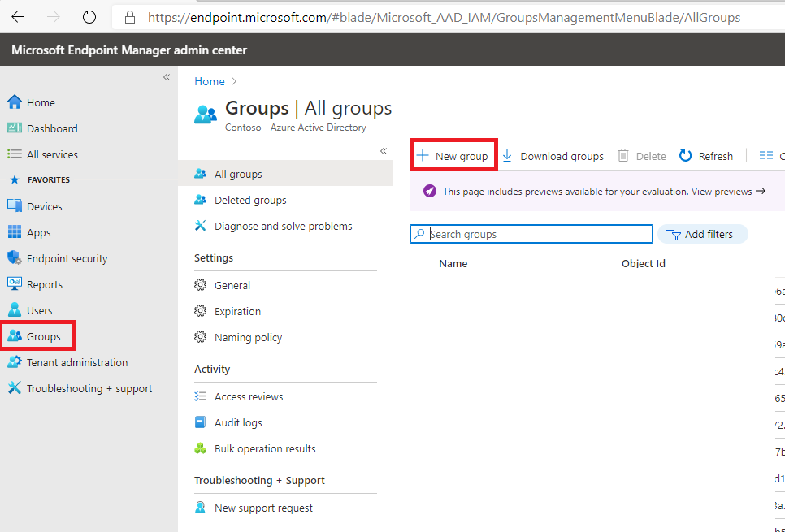The height and width of the screenshot is (532, 785).
Task: Click the Home breadcrumb link
Action: pyautogui.click(x=209, y=81)
